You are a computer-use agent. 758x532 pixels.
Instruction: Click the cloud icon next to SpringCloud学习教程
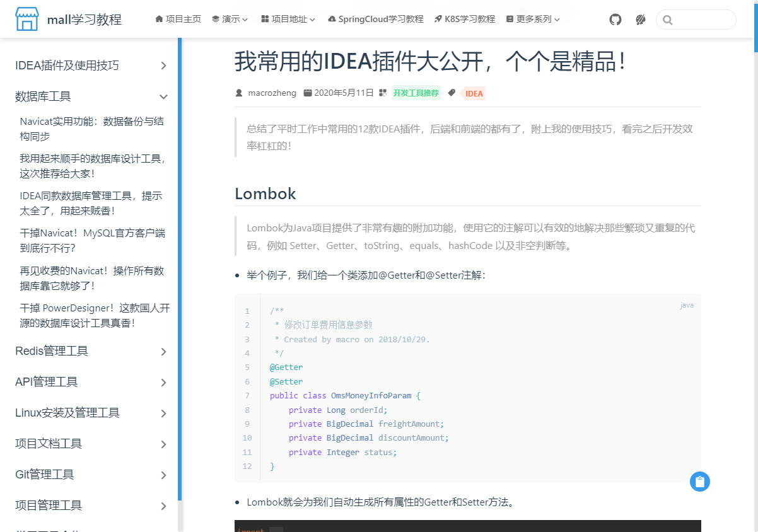(x=332, y=20)
